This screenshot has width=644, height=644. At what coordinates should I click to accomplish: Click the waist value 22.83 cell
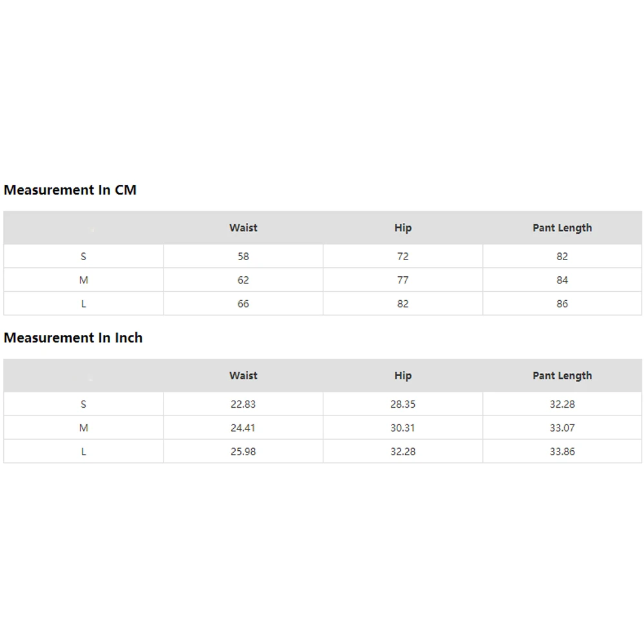tap(243, 404)
